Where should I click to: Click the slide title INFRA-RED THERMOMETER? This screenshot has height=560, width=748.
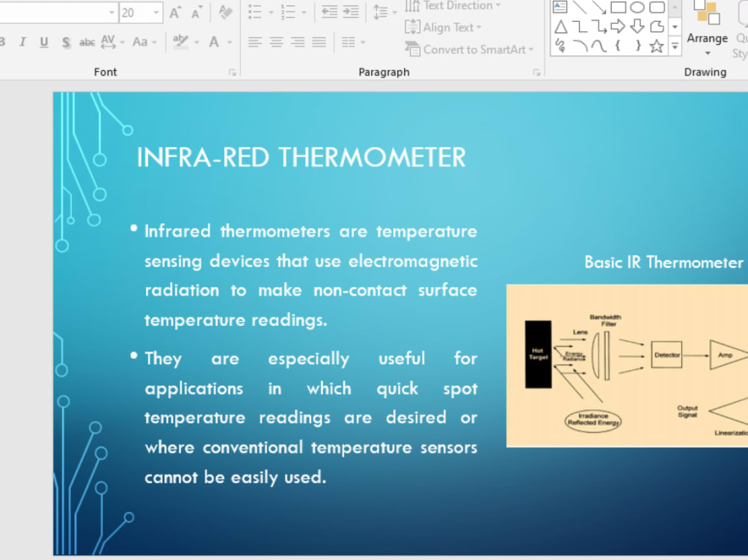click(301, 158)
